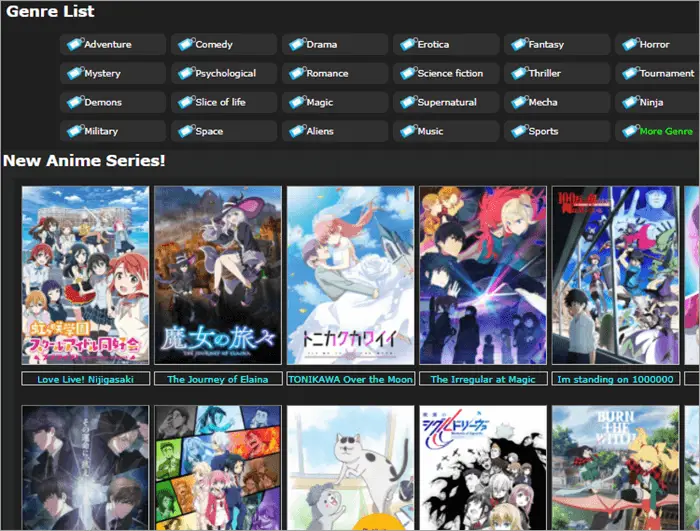Screen dimensions: 700x531
Task: Click The Journey of Elaina poster
Action: click(x=218, y=275)
